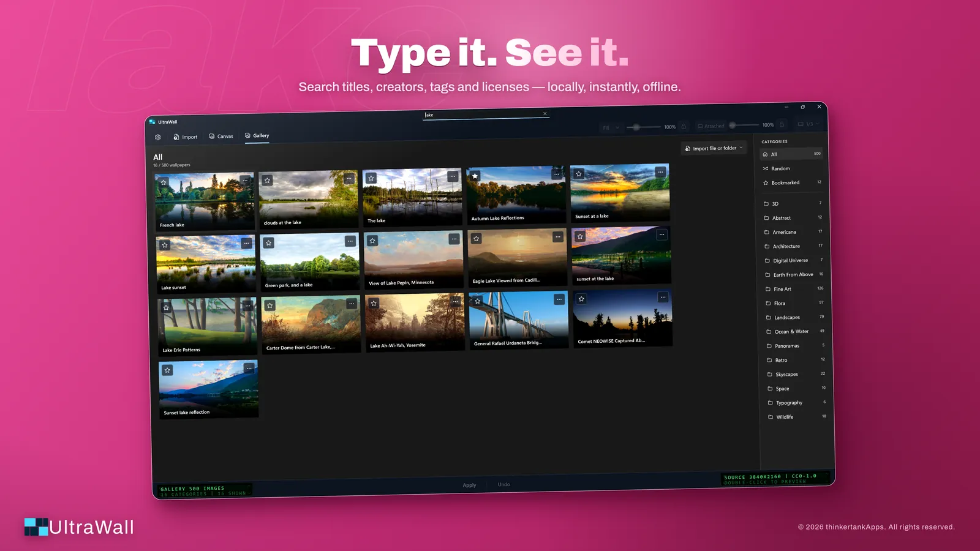Clear the lake search text

click(545, 113)
